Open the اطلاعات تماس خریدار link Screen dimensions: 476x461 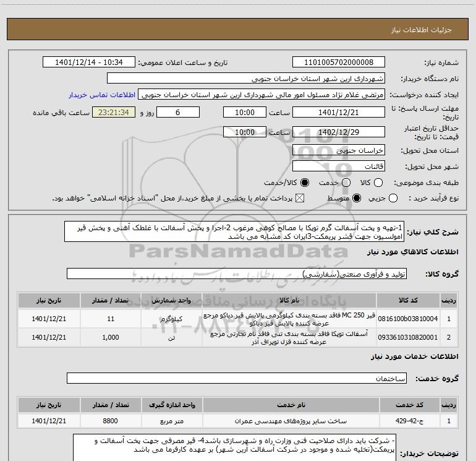click(x=102, y=95)
